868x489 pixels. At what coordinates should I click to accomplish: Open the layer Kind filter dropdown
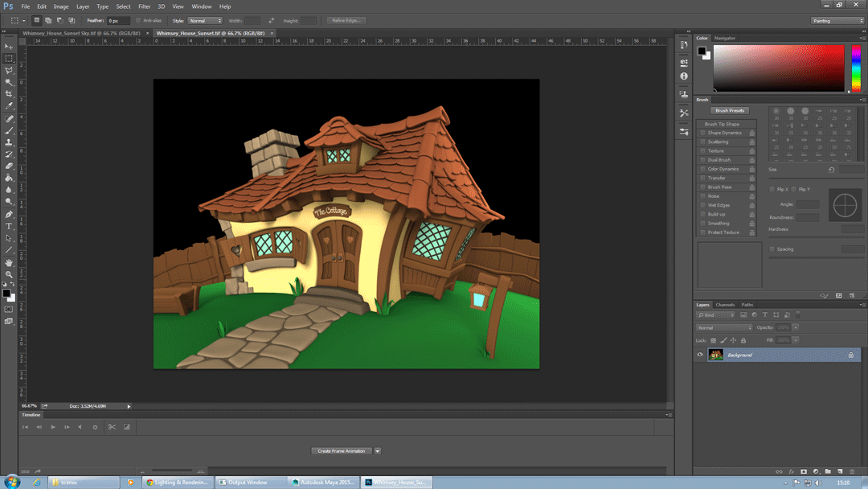[x=716, y=315]
